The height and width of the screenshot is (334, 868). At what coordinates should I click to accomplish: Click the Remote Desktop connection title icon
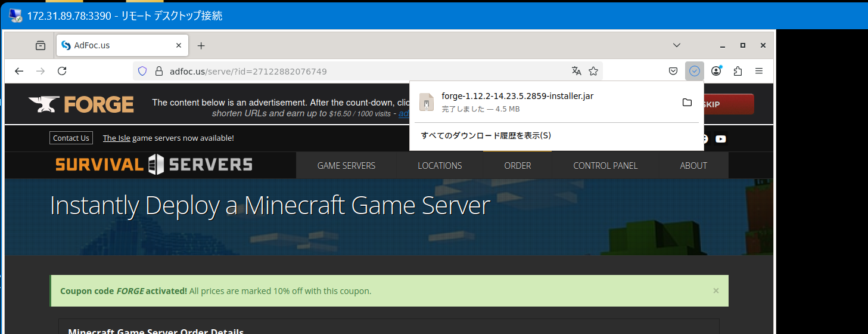click(15, 16)
